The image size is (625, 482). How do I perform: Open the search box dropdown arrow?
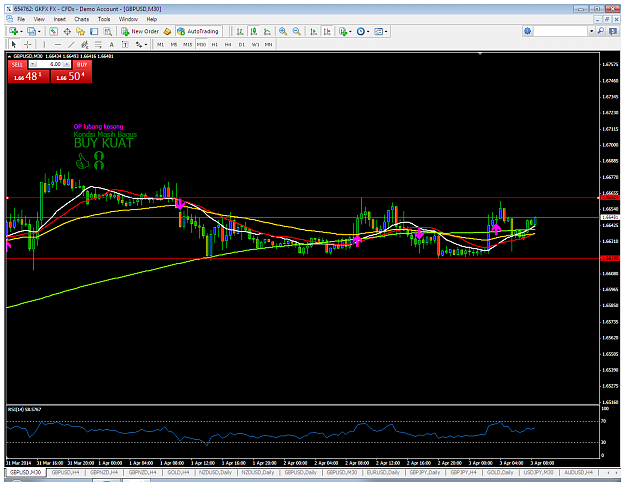[x=592, y=31]
